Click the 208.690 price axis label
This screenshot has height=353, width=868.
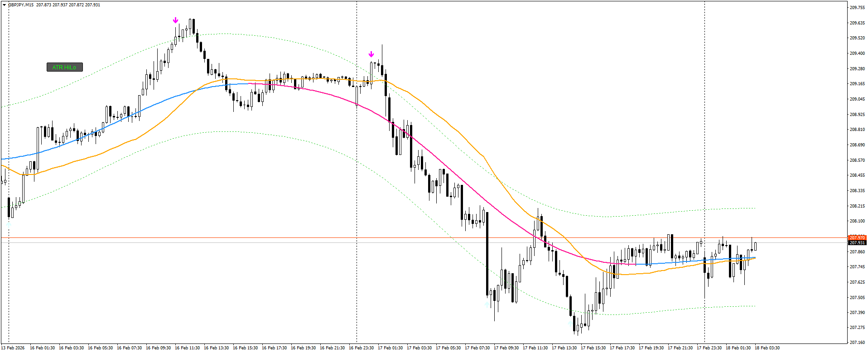point(857,145)
